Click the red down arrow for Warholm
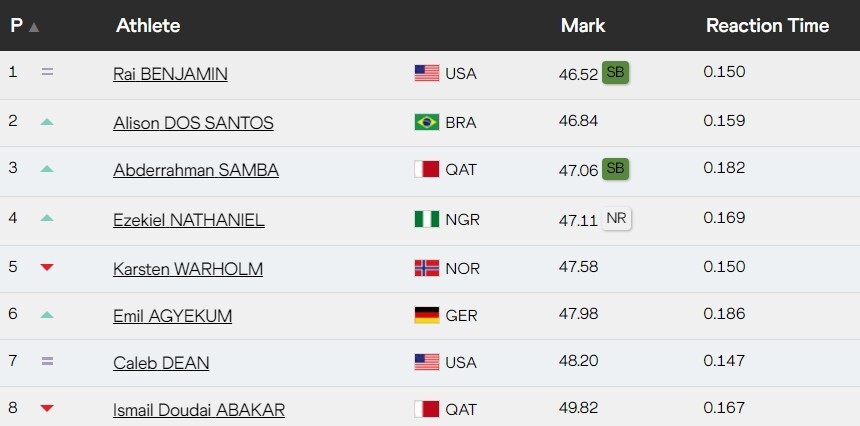This screenshot has height=426, width=860. click(x=46, y=267)
